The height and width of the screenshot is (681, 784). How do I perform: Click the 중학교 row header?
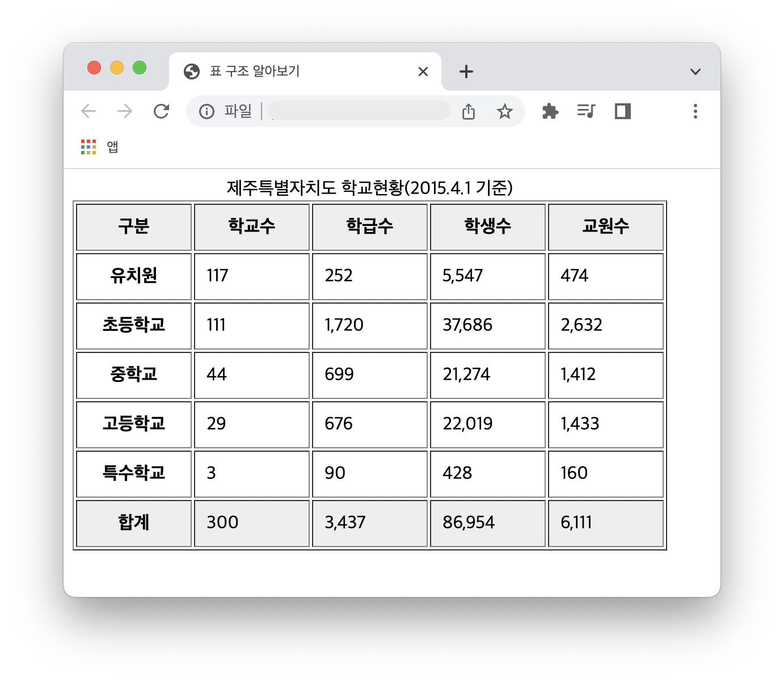coord(134,375)
